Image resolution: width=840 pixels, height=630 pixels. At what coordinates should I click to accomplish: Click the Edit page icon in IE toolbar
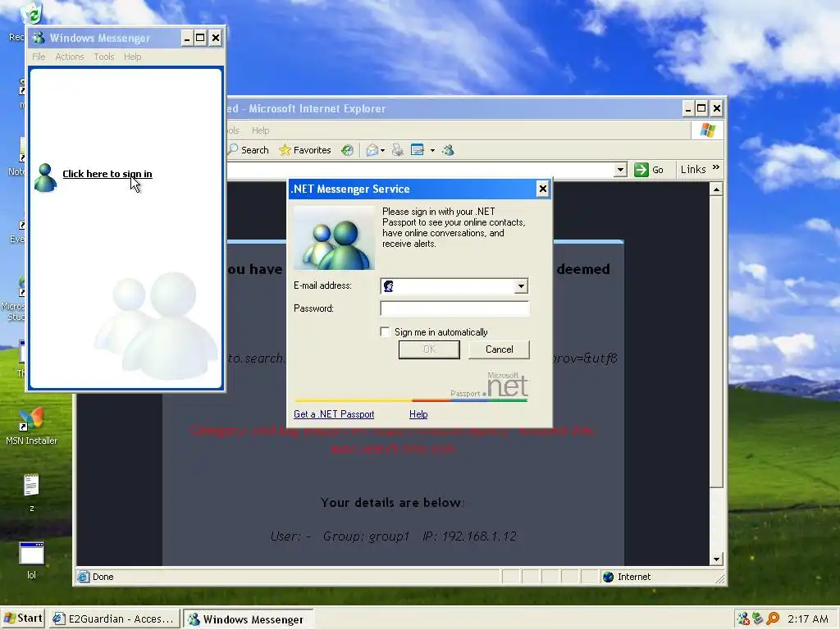click(418, 150)
